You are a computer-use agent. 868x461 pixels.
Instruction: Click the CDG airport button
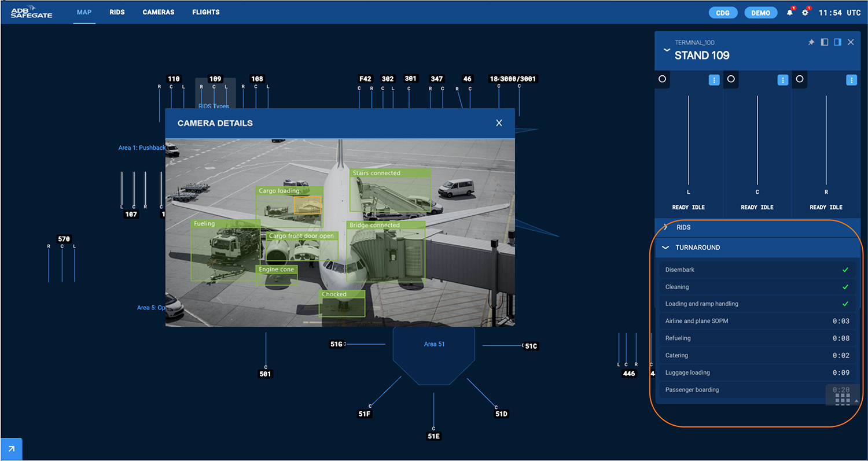(723, 12)
